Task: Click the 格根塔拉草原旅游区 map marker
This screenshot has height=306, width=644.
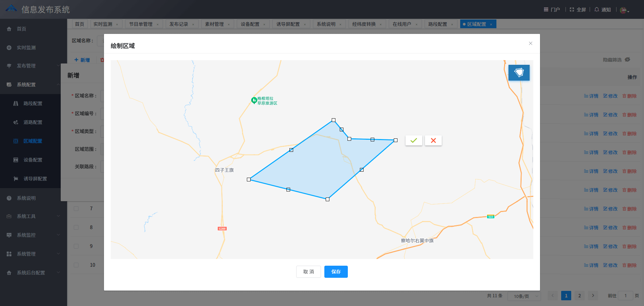Action: 254,100
